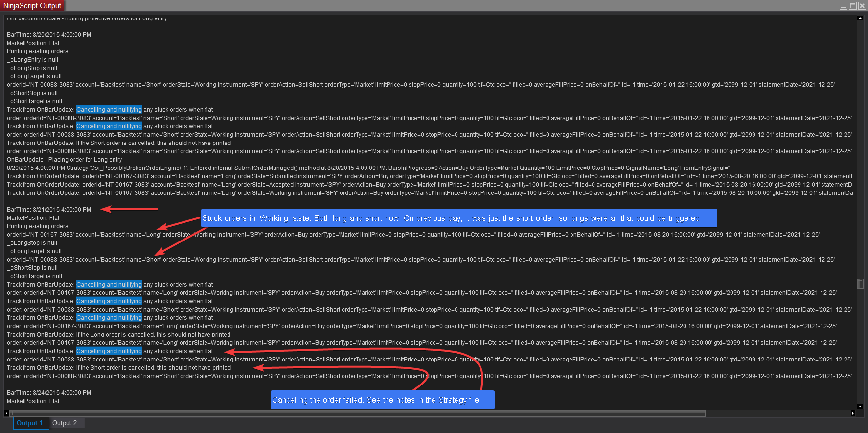This screenshot has width=868, height=433.
Task: Click the 'orderState=Submitted' OnOrderUpdate line
Action: click(430, 176)
